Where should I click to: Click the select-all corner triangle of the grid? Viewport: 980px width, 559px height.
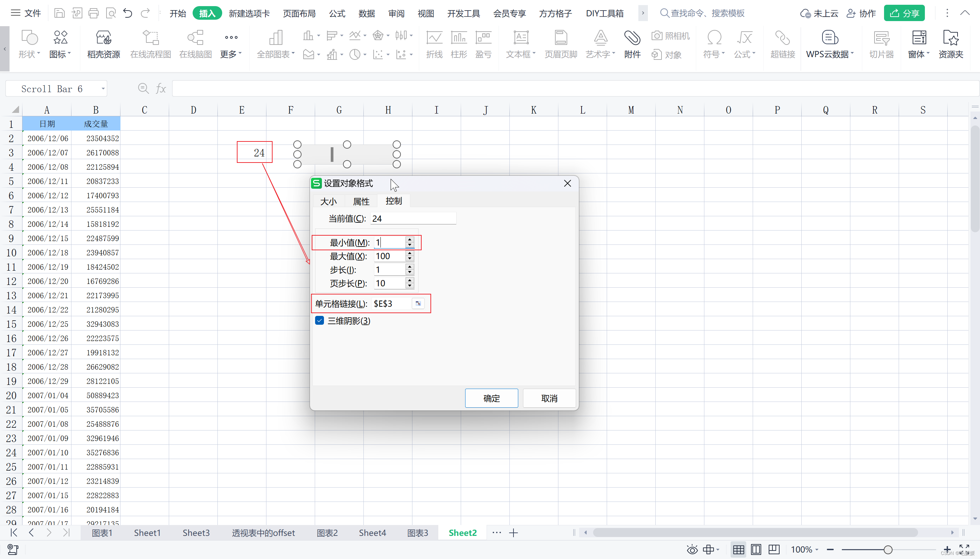[x=15, y=110]
